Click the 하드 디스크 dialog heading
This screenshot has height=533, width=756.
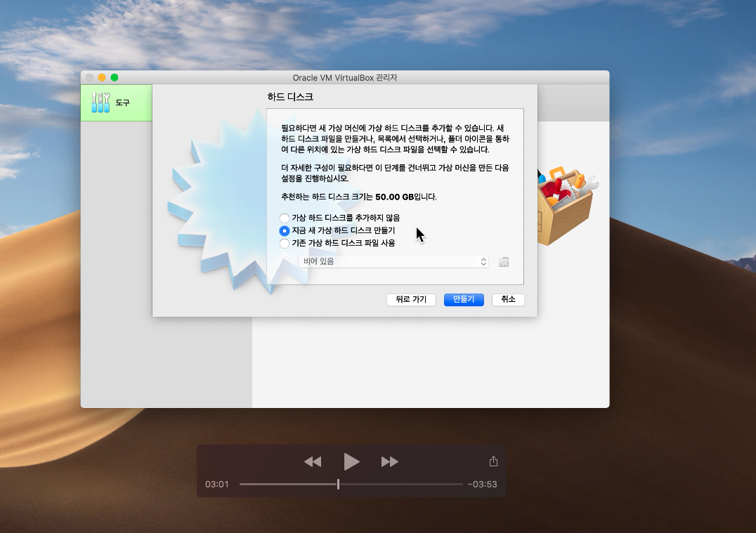(290, 97)
